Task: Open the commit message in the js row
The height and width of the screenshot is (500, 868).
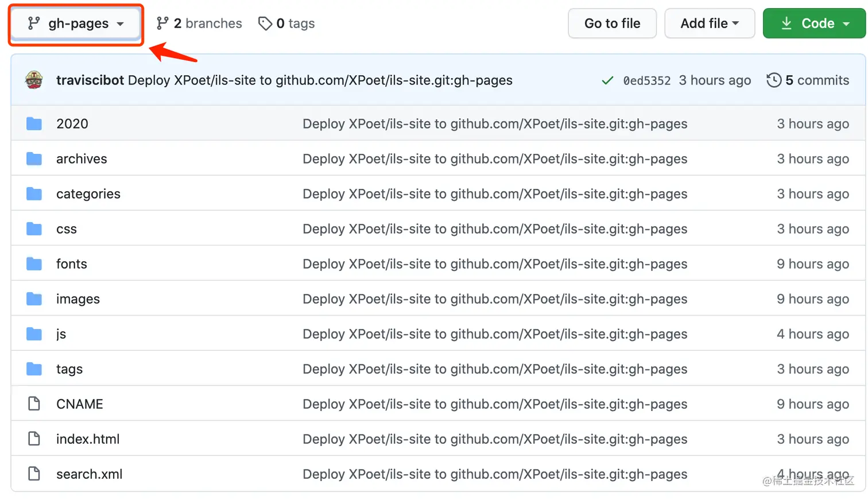Action: 495,334
